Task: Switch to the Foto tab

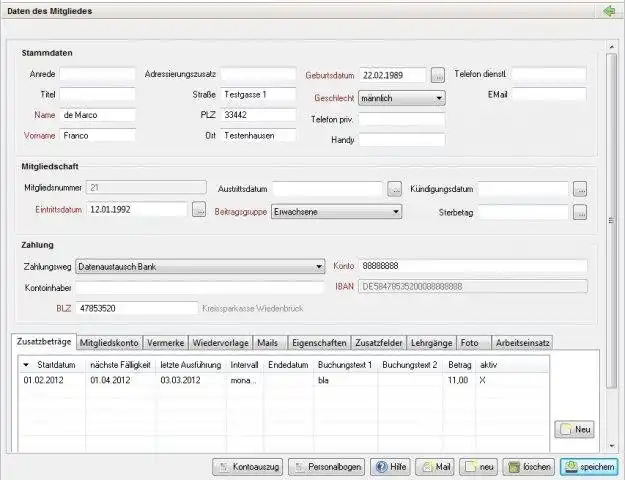Action: pyautogui.click(x=474, y=343)
